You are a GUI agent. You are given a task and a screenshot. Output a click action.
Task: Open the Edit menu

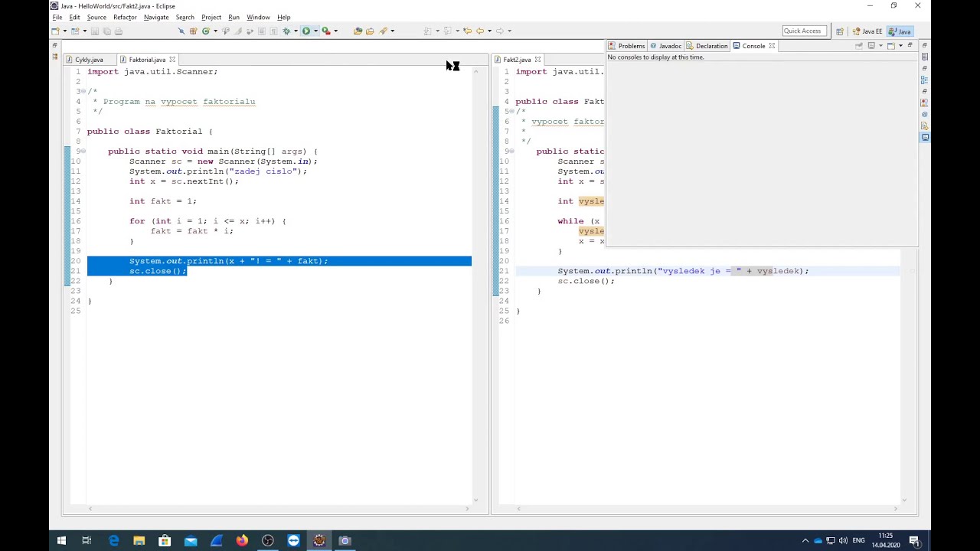pyautogui.click(x=74, y=17)
